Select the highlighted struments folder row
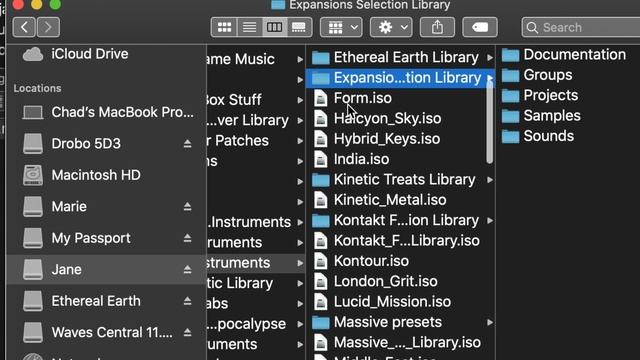640x360 pixels. pyautogui.click(x=256, y=263)
